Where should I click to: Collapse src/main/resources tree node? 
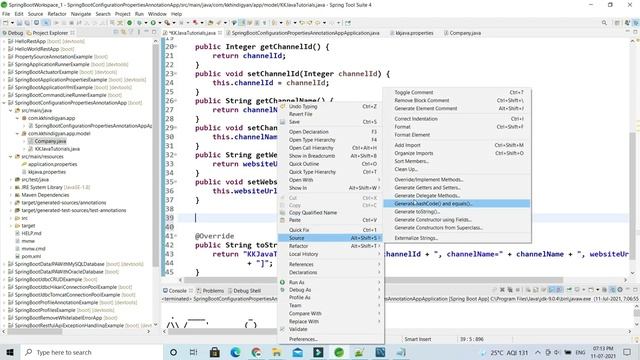click(11, 157)
